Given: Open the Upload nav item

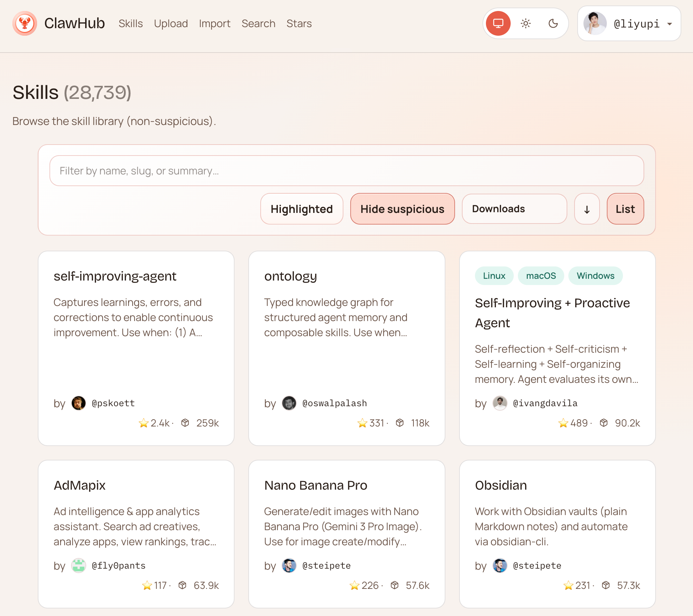Looking at the screenshot, I should 171,23.
